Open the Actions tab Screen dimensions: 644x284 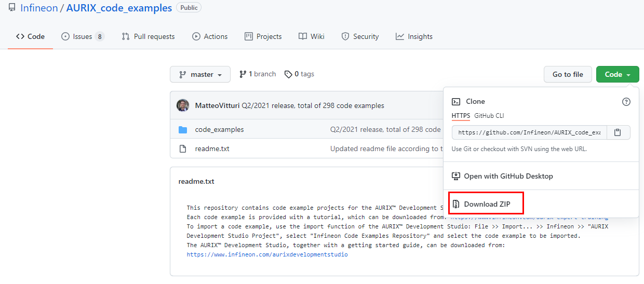pos(210,36)
